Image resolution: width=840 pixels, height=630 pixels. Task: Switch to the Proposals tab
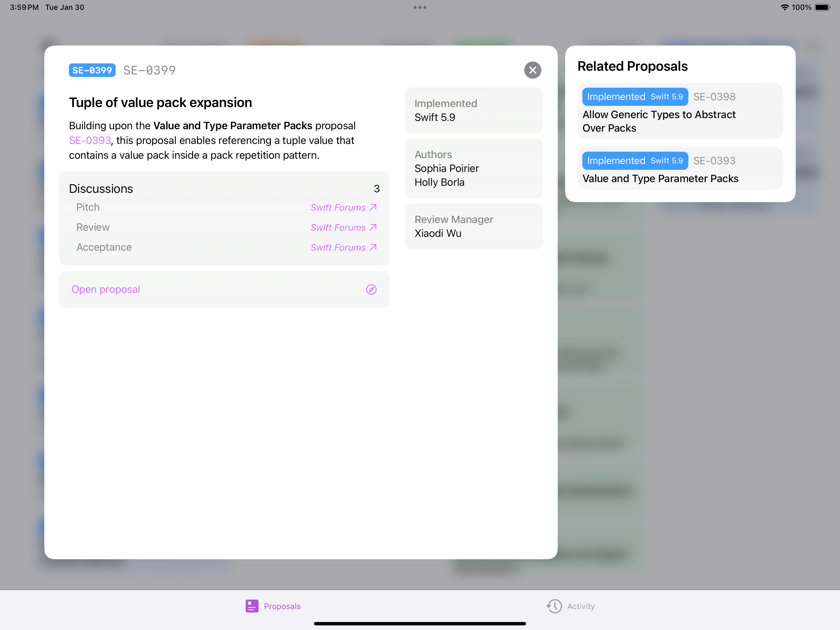(273, 606)
